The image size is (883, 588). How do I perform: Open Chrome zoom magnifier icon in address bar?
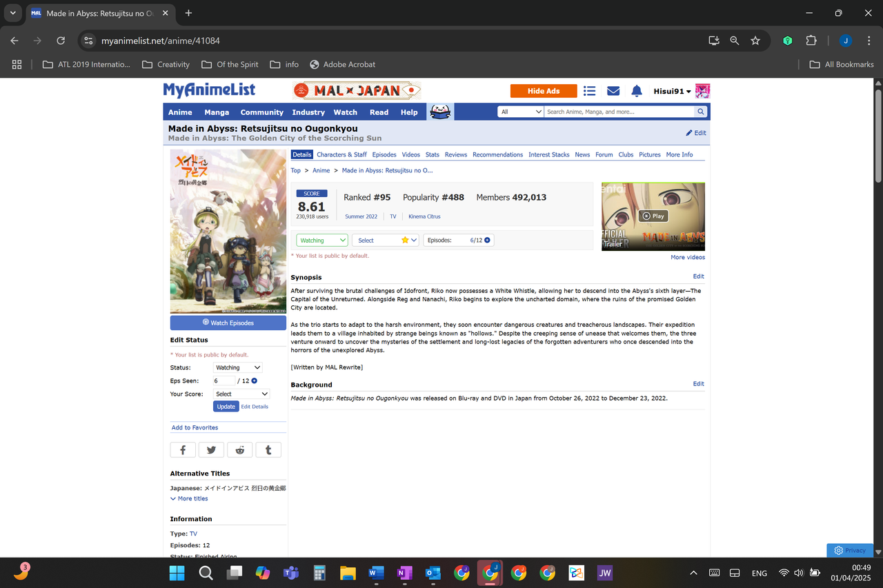point(735,41)
